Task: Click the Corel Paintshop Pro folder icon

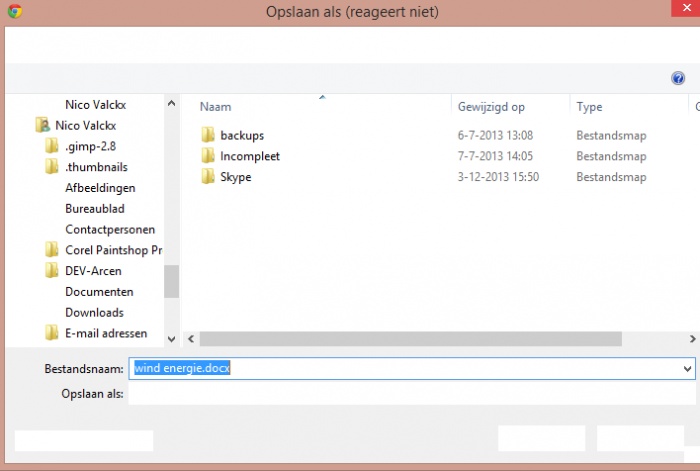Action: point(52,250)
